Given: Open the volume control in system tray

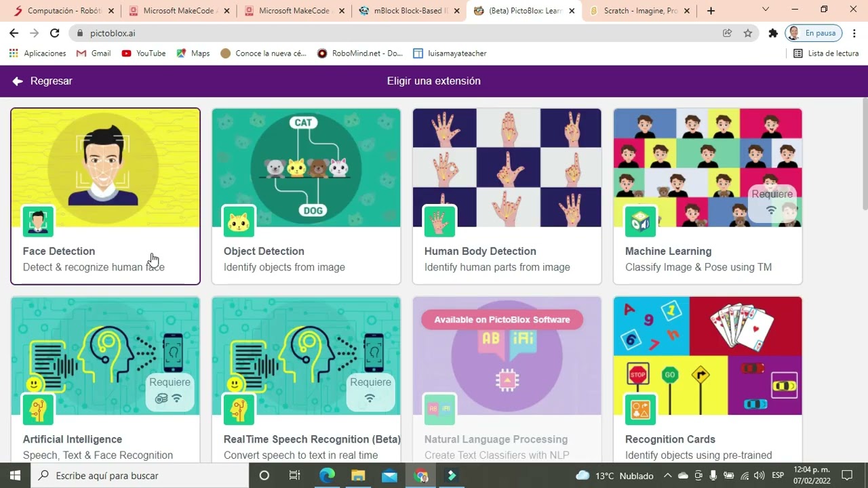Looking at the screenshot, I should tap(759, 476).
